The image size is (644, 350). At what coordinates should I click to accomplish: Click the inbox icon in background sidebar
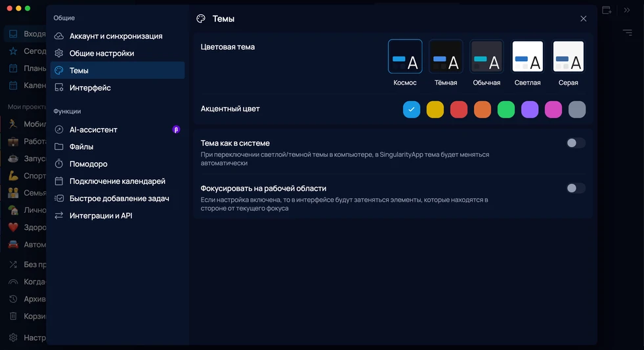13,33
